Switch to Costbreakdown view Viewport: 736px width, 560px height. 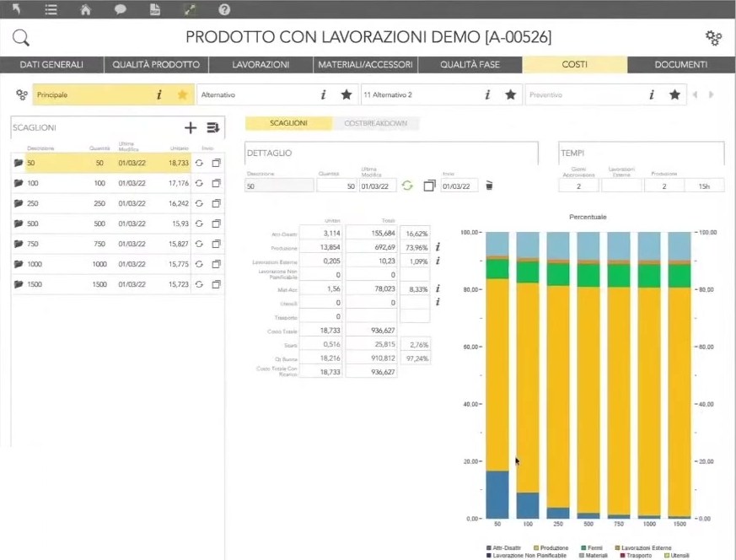tap(375, 123)
